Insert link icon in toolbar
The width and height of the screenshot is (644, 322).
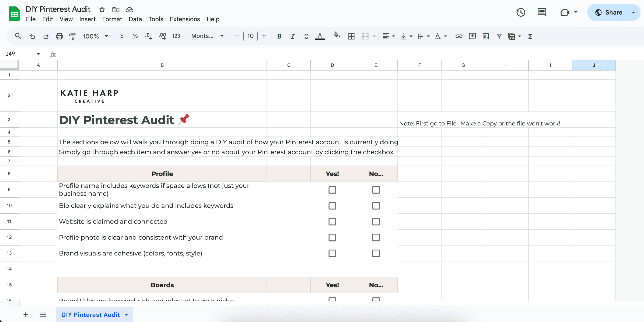pyautogui.click(x=459, y=36)
